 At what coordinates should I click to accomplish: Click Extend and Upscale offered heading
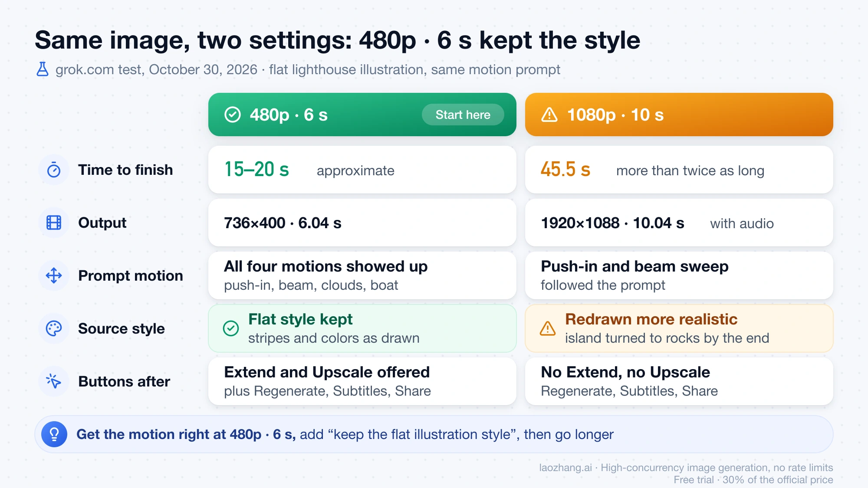(x=327, y=372)
